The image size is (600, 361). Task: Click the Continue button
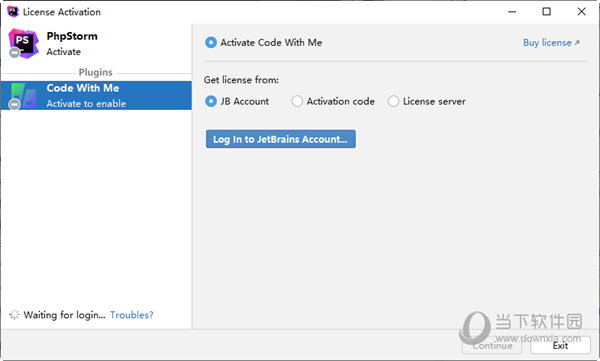pyautogui.click(x=492, y=346)
